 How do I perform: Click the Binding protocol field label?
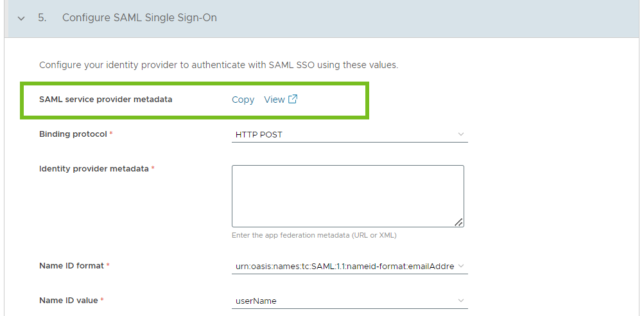[73, 134]
